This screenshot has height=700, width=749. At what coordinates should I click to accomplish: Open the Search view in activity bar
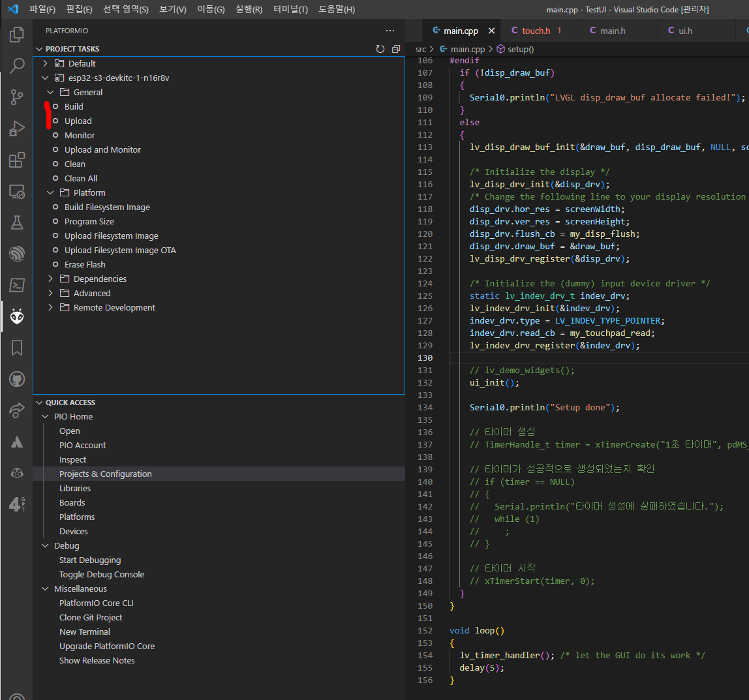click(x=17, y=66)
